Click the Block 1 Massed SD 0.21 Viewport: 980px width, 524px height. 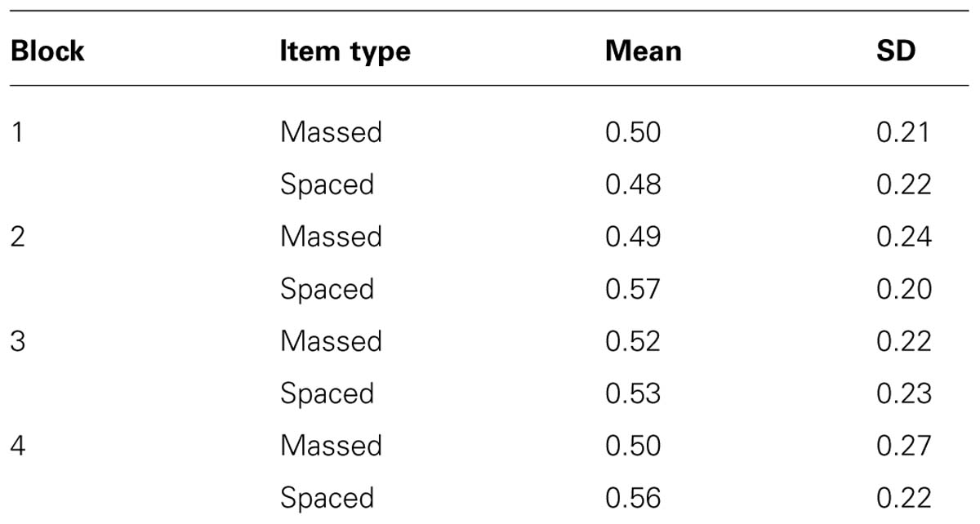click(902, 132)
